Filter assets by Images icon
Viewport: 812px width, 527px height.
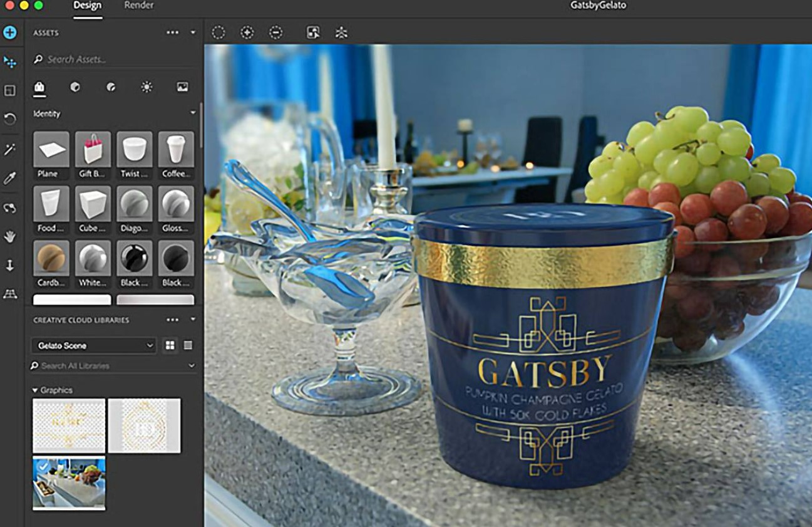coord(182,87)
